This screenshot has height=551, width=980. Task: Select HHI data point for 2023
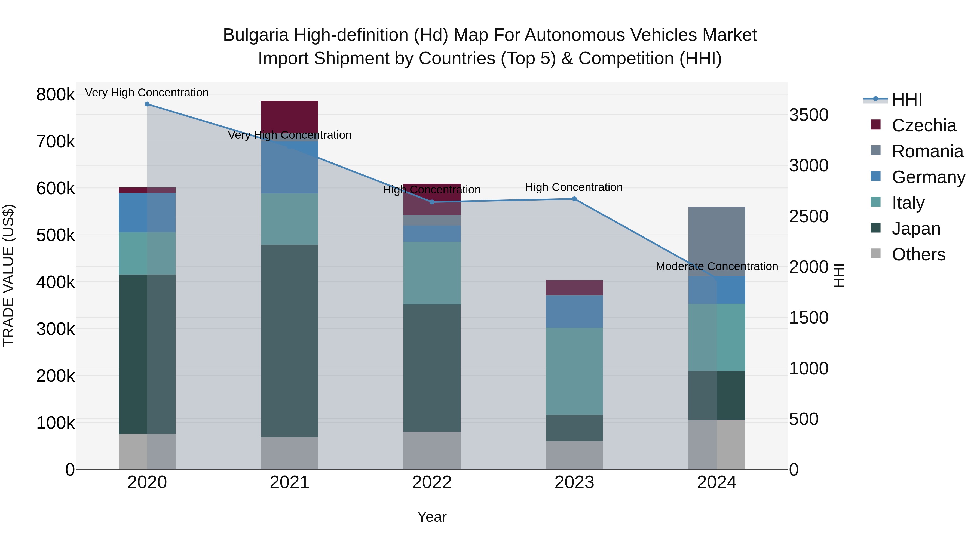574,199
